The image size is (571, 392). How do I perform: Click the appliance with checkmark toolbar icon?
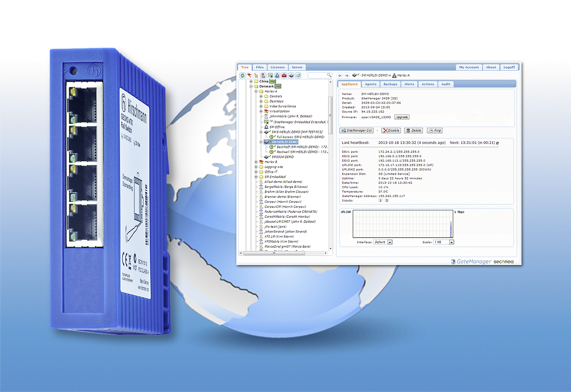[298, 75]
